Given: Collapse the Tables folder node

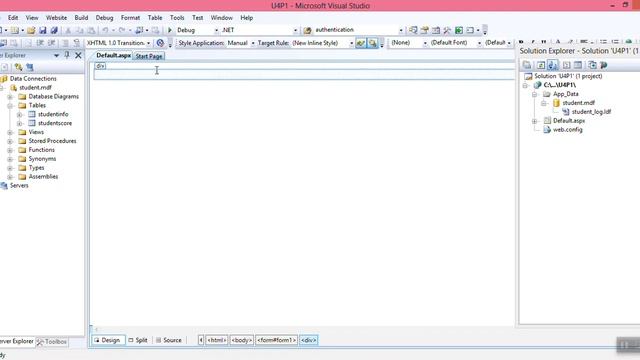Looking at the screenshot, I should coord(10,106).
